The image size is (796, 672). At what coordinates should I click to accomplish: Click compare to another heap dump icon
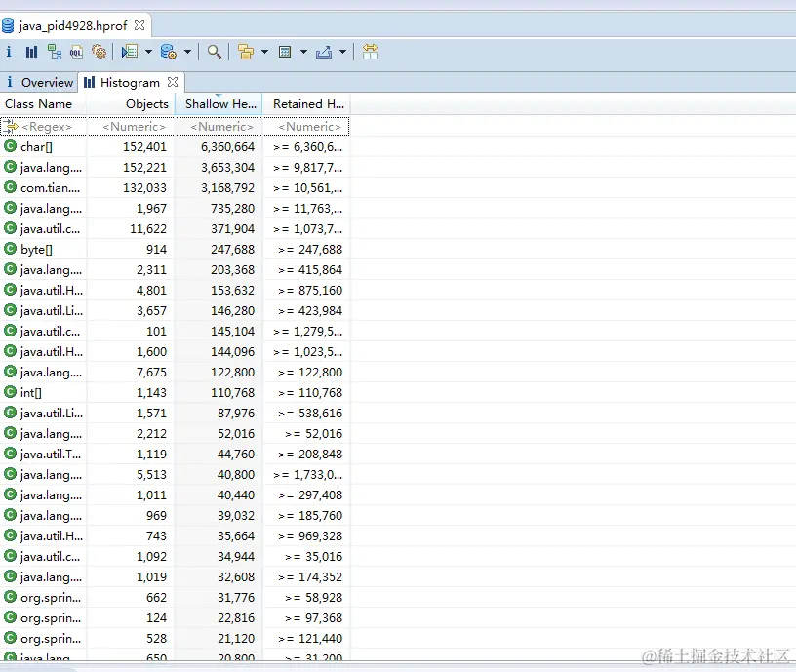[x=370, y=52]
